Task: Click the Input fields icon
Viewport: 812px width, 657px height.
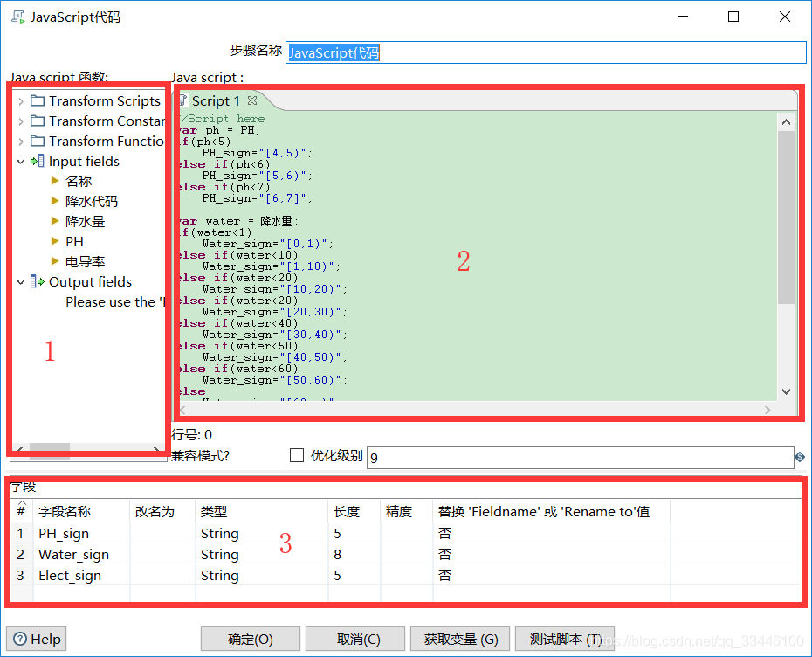Action: (x=38, y=161)
